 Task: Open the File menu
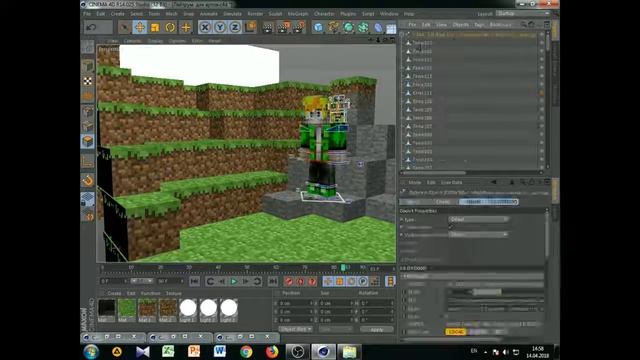87,14
